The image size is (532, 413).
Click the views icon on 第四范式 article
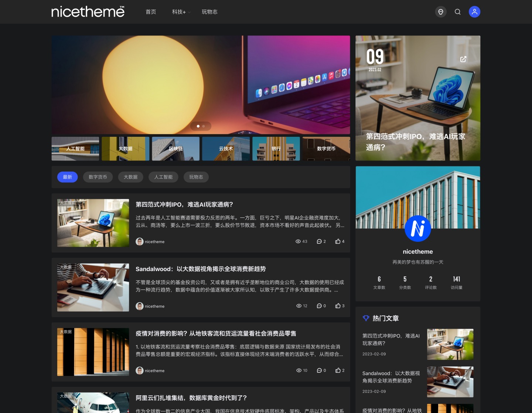[x=298, y=241]
